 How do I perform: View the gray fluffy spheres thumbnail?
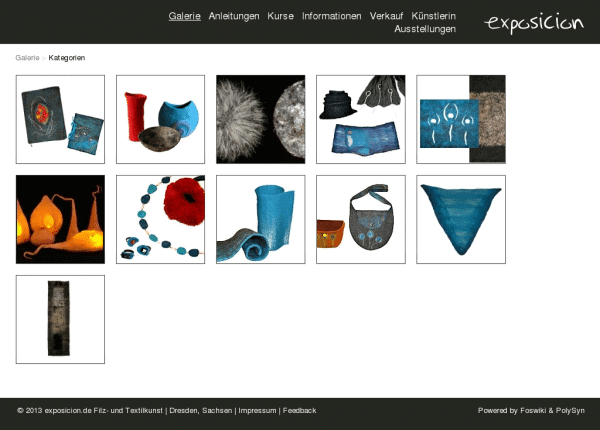coord(260,119)
